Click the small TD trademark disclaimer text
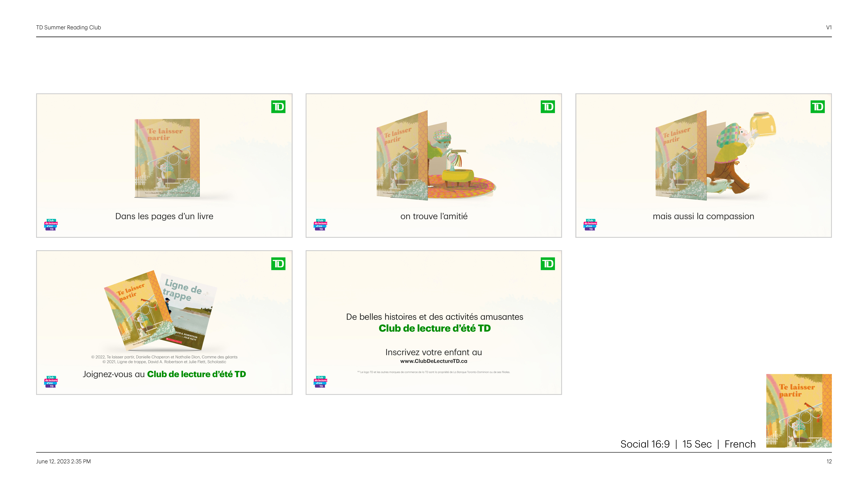 coord(434,372)
